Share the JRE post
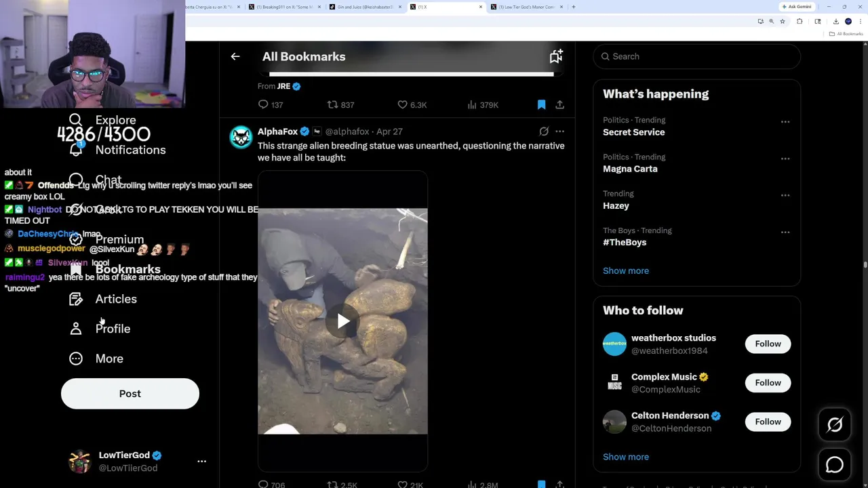 coord(559,105)
